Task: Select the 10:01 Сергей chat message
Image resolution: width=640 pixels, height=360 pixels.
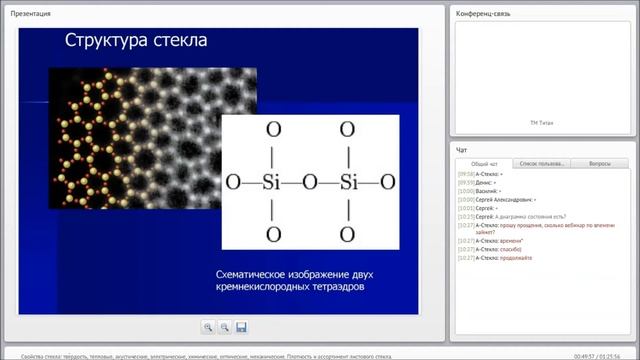Action: (x=478, y=208)
